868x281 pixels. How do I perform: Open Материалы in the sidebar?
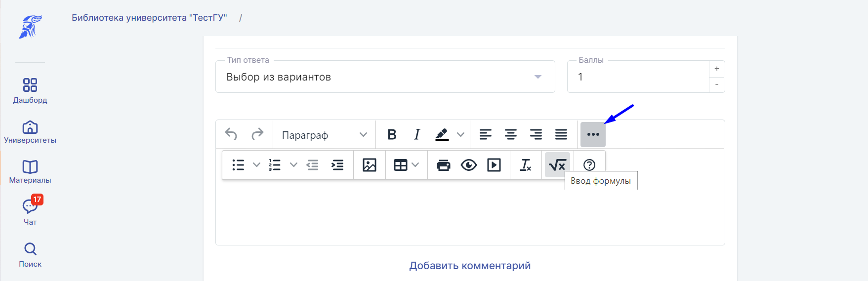click(x=30, y=172)
